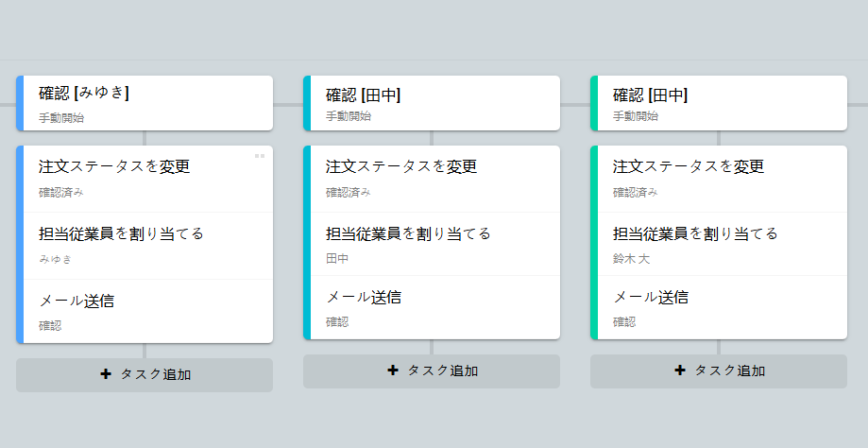The width and height of the screenshot is (868, 448).
Task: Click plus icon below the green-marked task list
Action: (x=680, y=370)
